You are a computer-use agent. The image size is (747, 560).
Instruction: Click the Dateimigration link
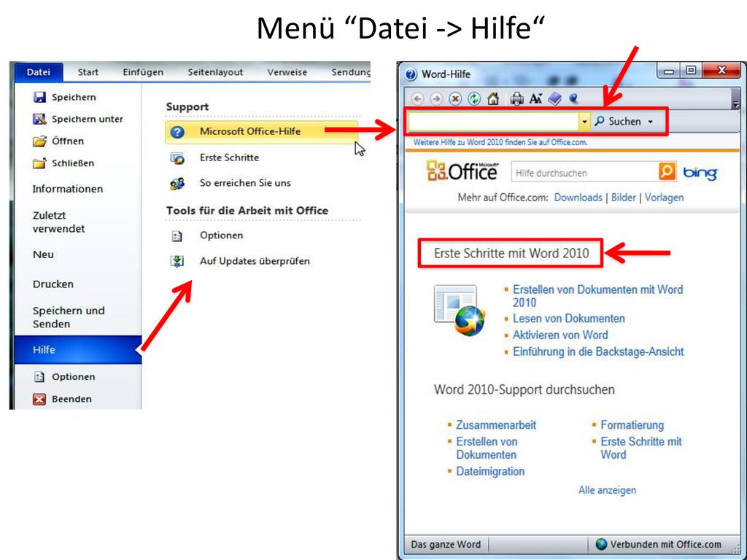[x=490, y=472]
